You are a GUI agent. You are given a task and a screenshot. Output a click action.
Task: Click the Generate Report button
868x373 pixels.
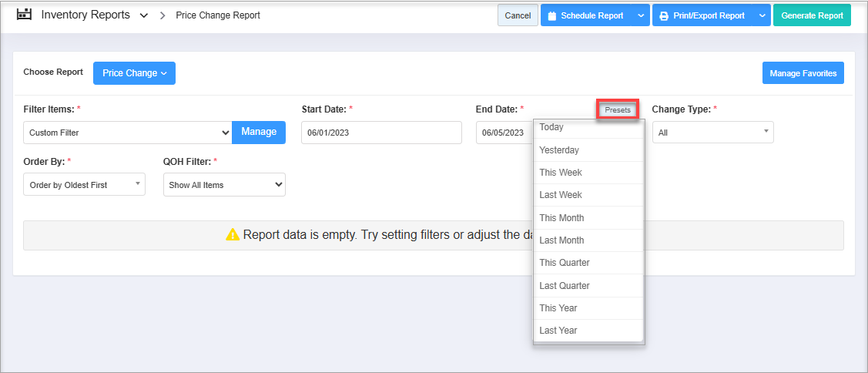[x=812, y=15]
